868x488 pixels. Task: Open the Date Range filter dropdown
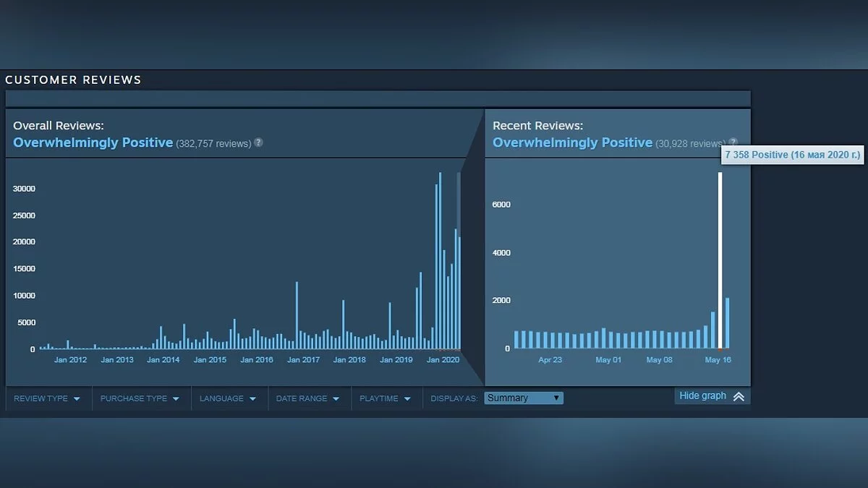309,398
